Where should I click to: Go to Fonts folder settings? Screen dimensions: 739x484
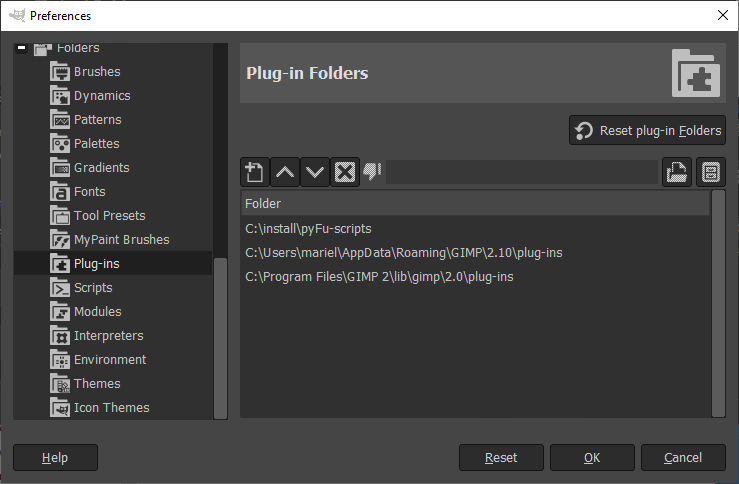90,192
